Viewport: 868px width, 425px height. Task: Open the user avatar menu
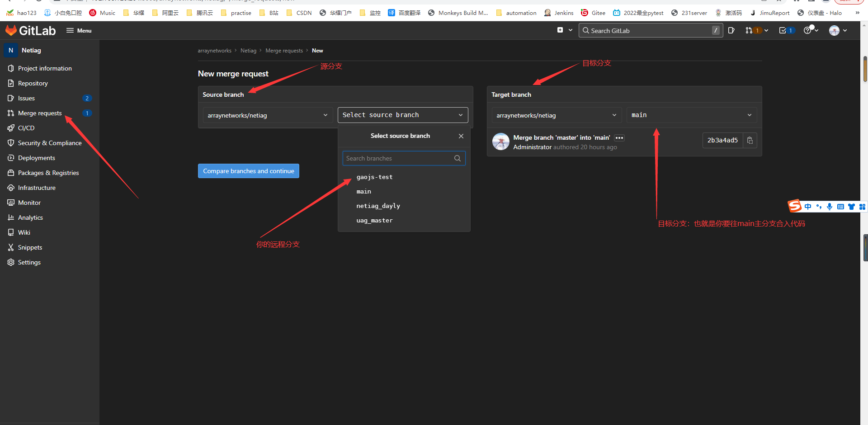[834, 31]
